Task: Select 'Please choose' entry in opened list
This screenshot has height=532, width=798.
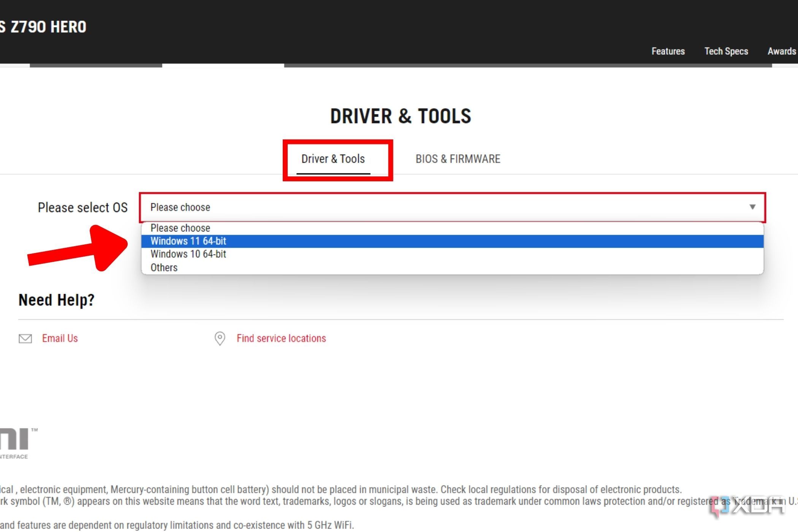Action: [x=180, y=228]
